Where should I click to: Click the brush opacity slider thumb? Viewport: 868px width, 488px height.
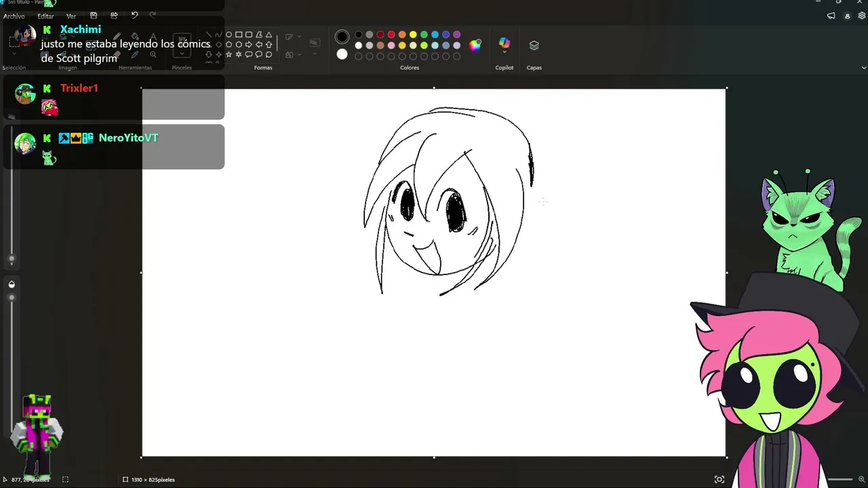[12, 298]
